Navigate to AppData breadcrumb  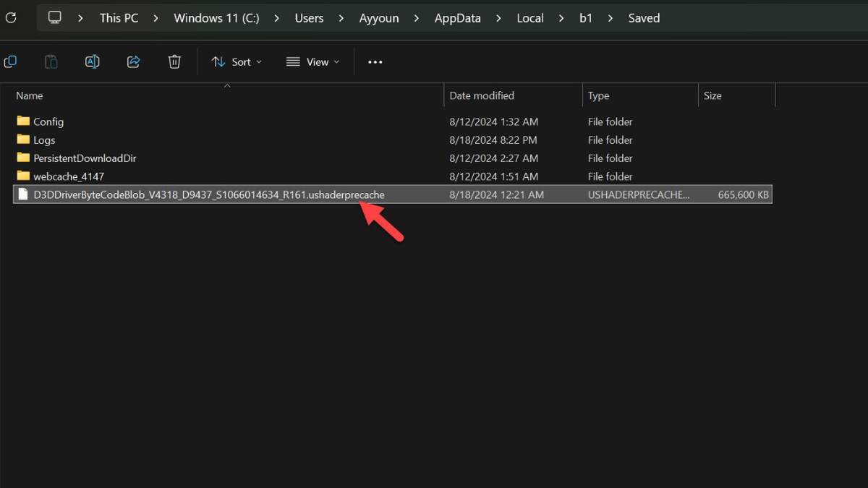457,18
